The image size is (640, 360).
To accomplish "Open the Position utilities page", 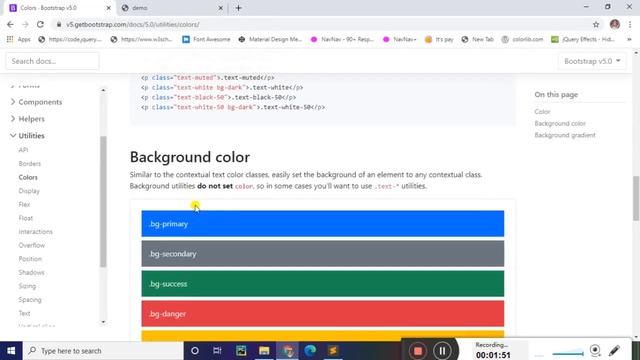I will pos(30,259).
